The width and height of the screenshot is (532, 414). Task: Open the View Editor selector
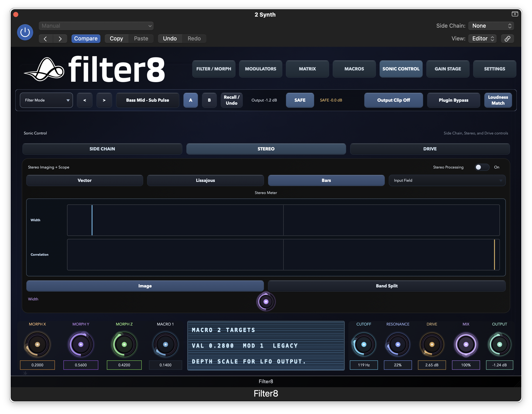[482, 39]
